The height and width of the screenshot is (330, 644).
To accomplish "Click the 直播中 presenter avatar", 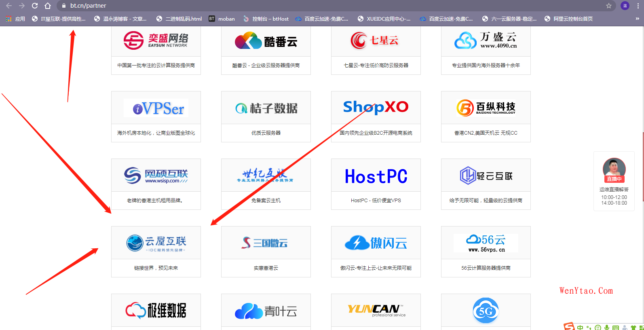I will point(614,169).
